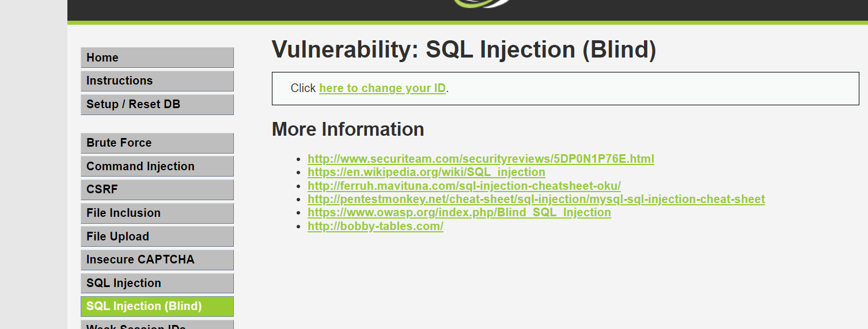Select the Brute Force module
The width and height of the screenshot is (868, 329).
coord(157,143)
